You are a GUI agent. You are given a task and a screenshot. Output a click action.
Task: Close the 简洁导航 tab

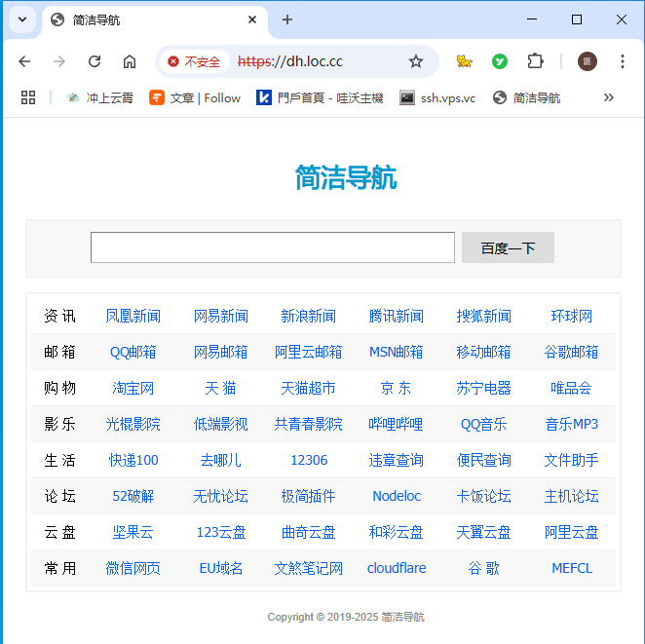(x=252, y=19)
